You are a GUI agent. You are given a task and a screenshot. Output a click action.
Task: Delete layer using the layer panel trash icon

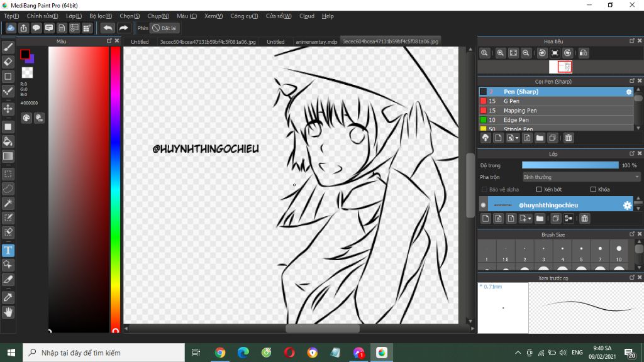pyautogui.click(x=584, y=219)
